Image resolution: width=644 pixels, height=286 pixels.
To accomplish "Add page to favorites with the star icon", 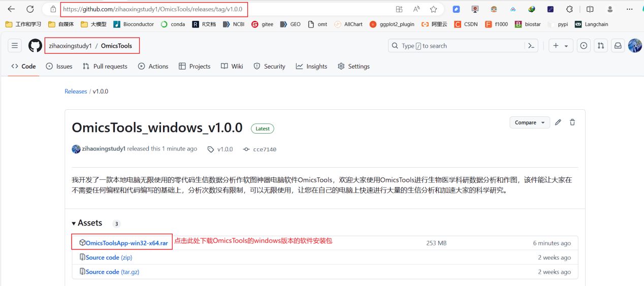I will (x=433, y=9).
